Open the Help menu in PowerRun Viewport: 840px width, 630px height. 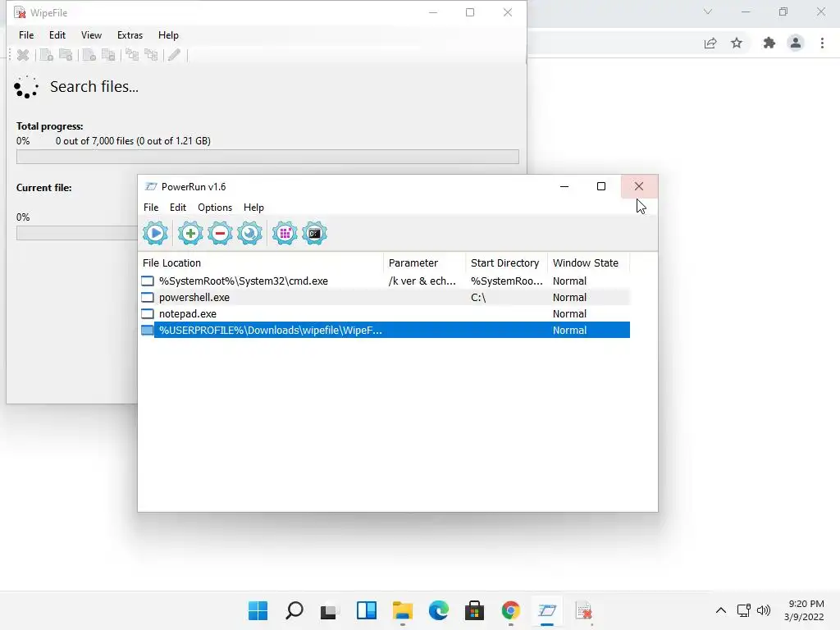pos(253,208)
